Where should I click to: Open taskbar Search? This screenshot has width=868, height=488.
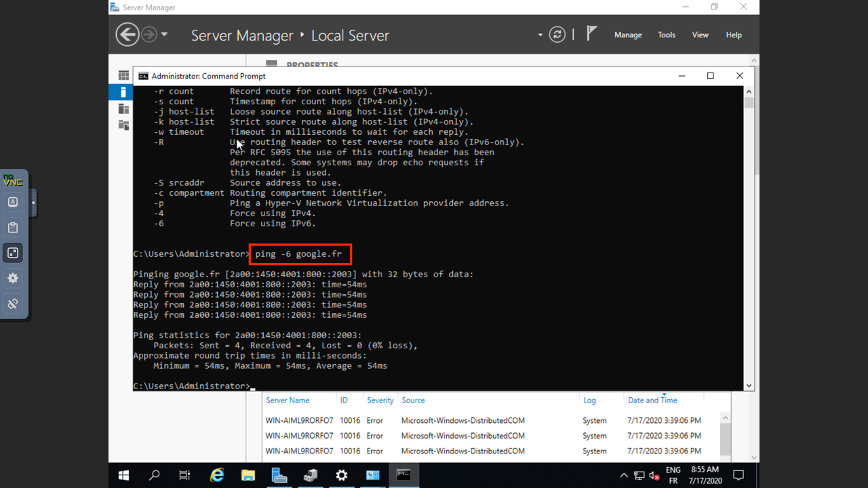[154, 475]
